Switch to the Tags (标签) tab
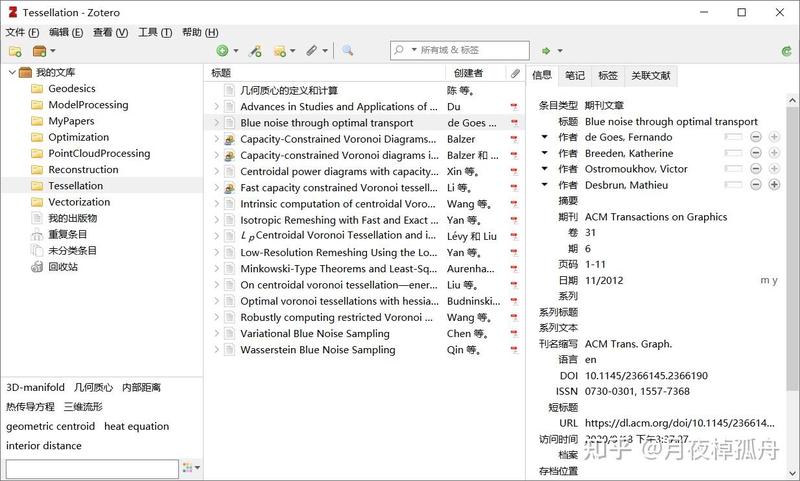800x481 pixels. click(x=608, y=75)
